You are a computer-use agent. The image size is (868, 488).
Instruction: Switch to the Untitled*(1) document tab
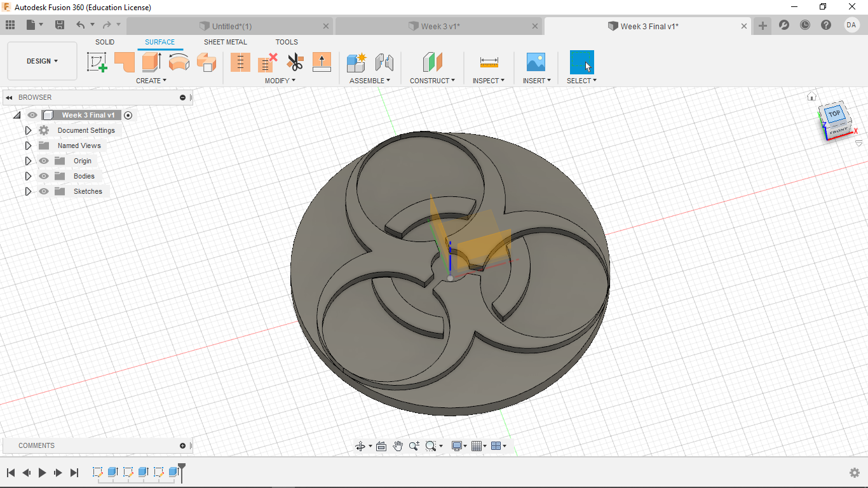coord(230,26)
